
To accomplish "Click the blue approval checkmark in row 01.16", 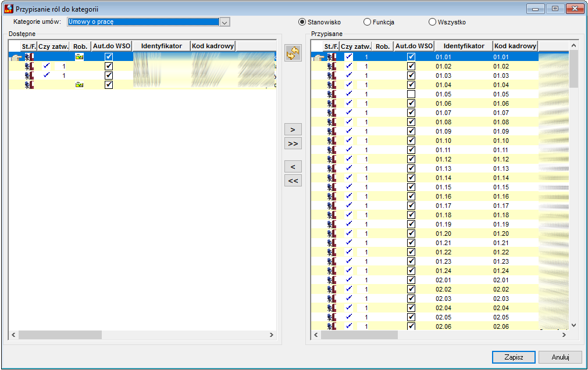I will coord(349,196).
